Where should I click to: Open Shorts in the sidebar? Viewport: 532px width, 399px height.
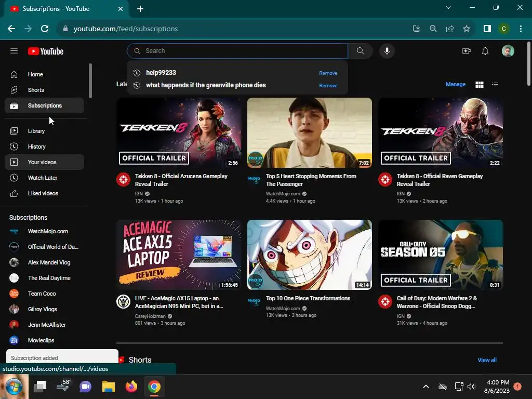(45, 90)
